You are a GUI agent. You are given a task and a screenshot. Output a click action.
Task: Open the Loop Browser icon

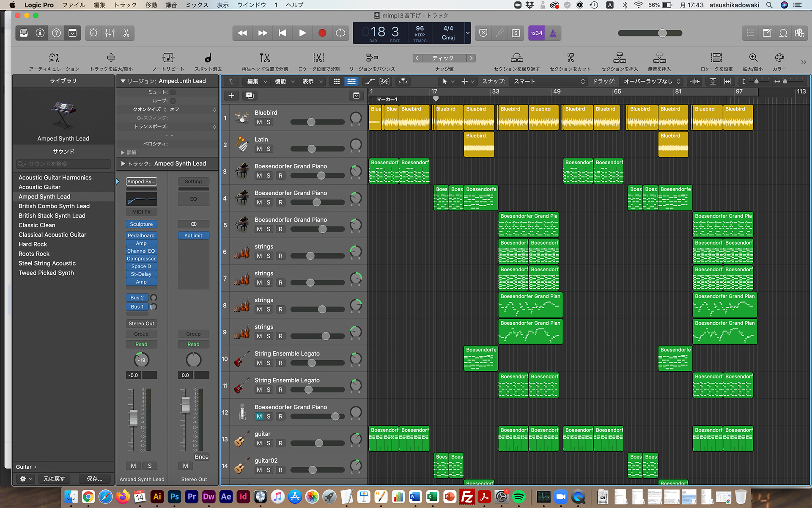(783, 33)
